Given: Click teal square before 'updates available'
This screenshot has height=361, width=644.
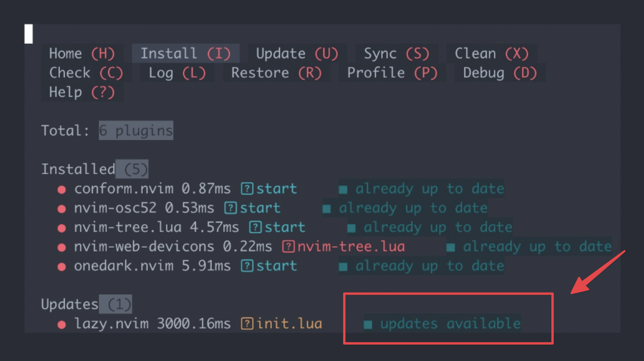Looking at the screenshot, I should tap(368, 325).
